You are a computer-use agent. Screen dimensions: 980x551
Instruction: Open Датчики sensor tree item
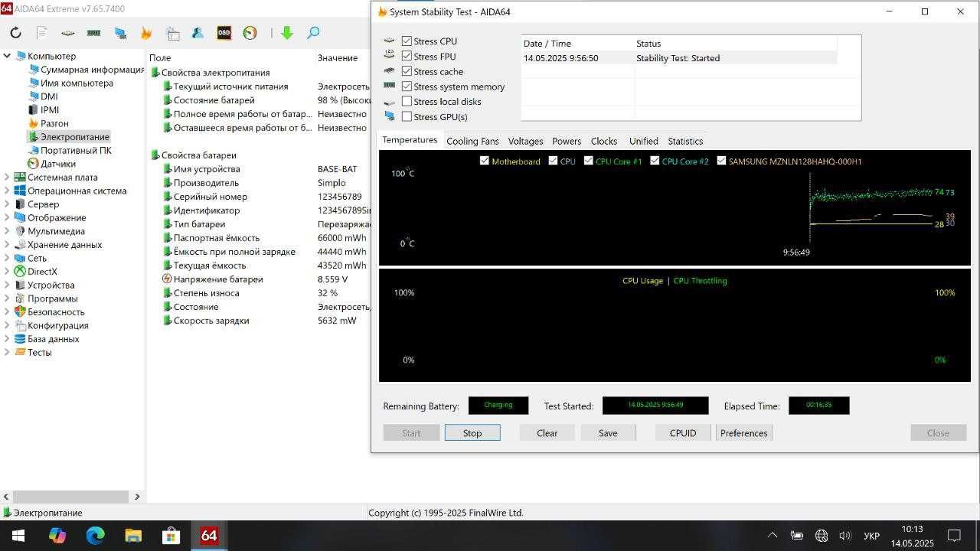click(58, 164)
